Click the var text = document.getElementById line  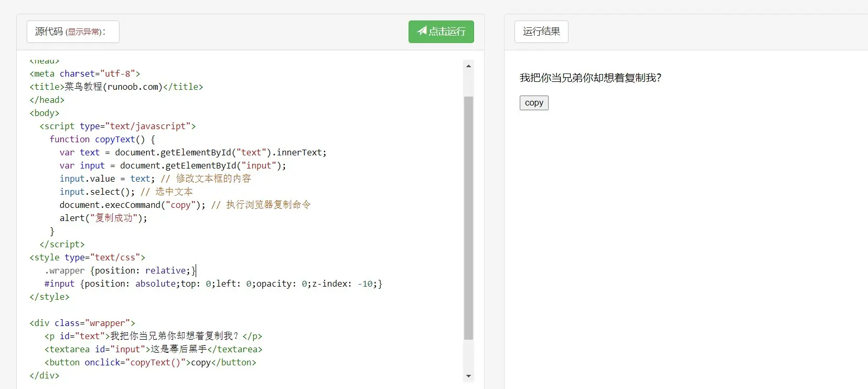(x=193, y=152)
